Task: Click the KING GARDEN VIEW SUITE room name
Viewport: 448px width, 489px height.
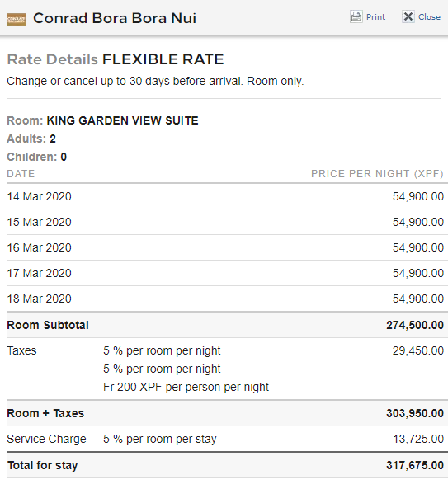Action: tap(123, 120)
